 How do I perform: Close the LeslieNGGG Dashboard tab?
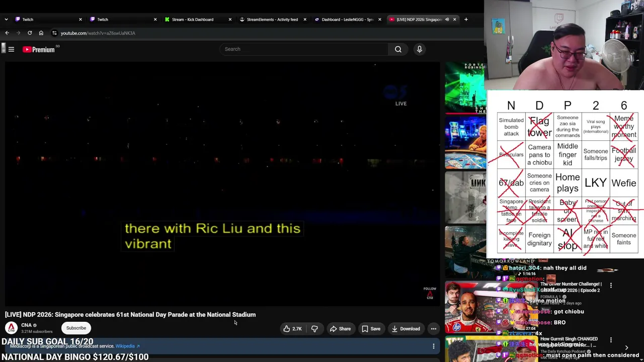click(379, 20)
